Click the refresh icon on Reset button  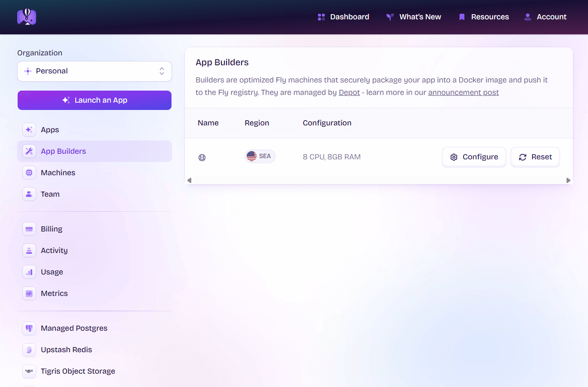(523, 157)
